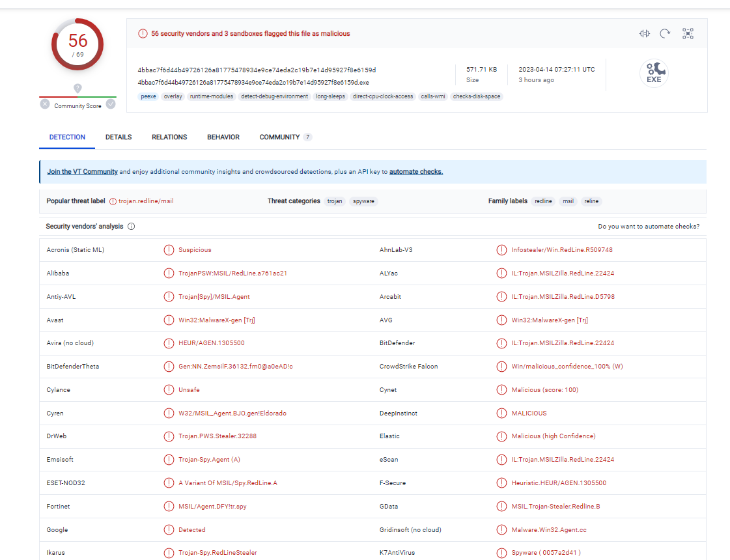Click the msil family label chip
The height and width of the screenshot is (560, 730).
(x=568, y=201)
